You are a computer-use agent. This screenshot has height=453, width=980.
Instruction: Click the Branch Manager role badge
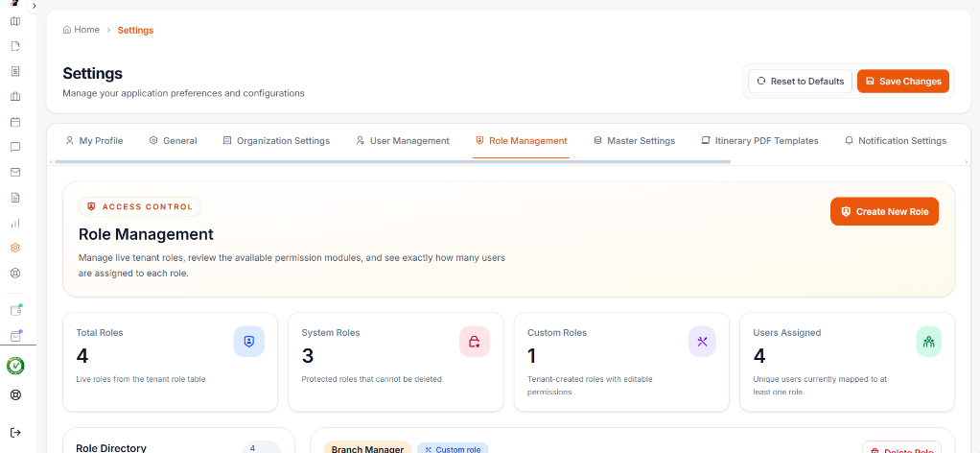click(367, 448)
